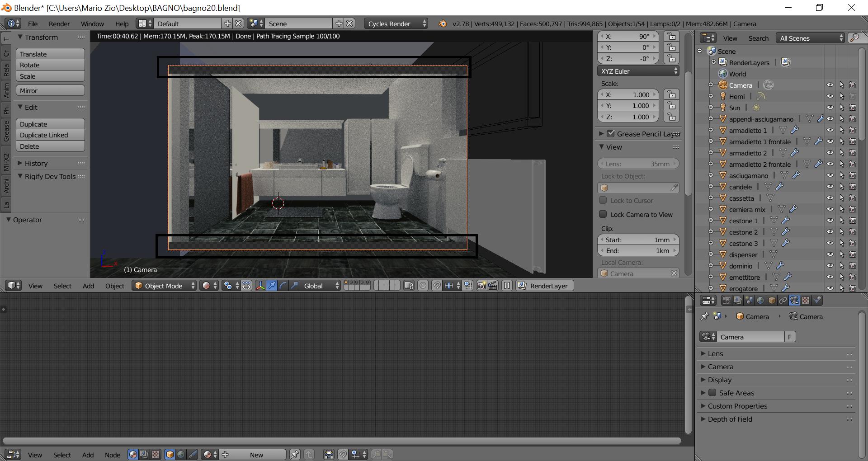The height and width of the screenshot is (461, 868).
Task: Click the Object menu in viewport header
Action: click(114, 286)
